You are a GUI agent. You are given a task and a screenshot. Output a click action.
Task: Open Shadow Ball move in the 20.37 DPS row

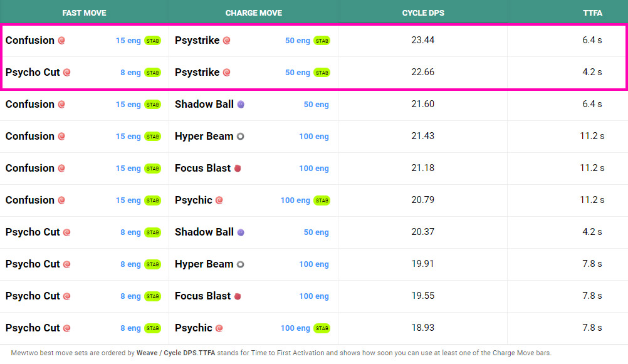[204, 232]
